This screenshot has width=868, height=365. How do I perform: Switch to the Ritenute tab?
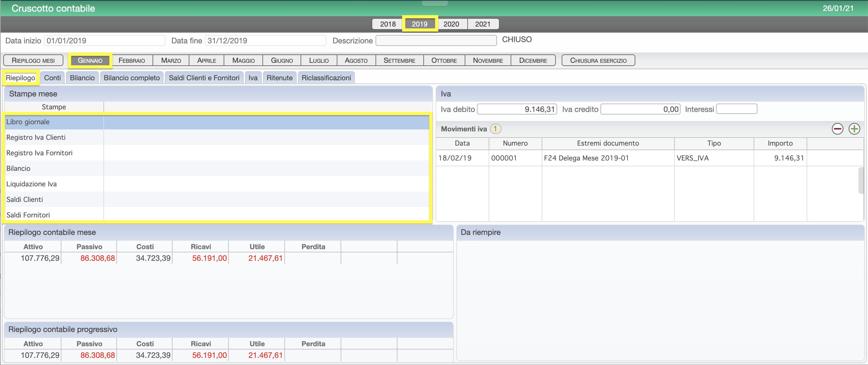pos(280,78)
